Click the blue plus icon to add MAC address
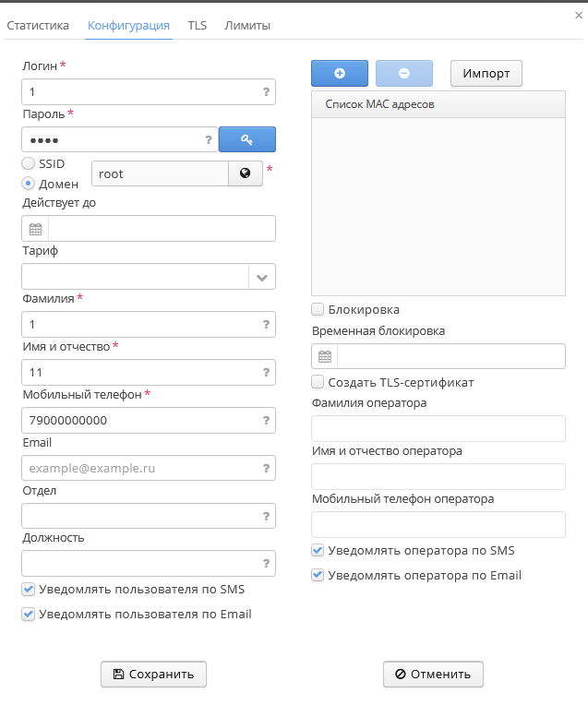The image size is (588, 705). (x=340, y=73)
